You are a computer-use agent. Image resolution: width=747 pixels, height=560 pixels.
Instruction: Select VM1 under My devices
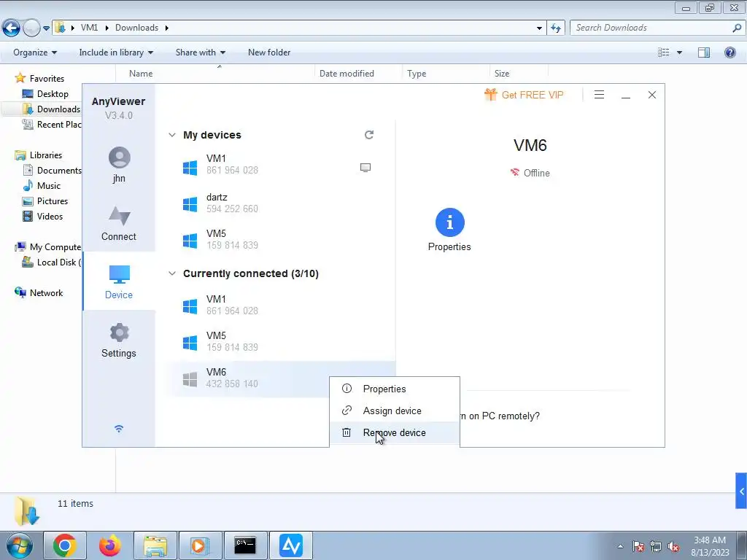[x=280, y=164]
